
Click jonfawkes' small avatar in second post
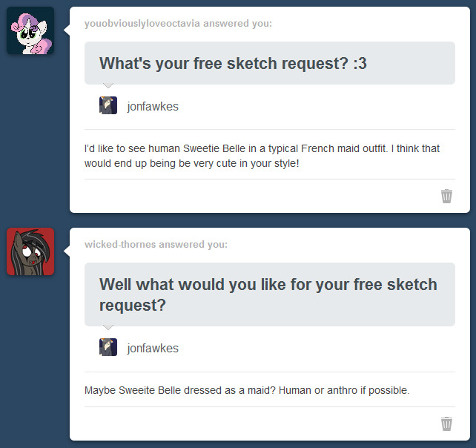[x=108, y=347]
